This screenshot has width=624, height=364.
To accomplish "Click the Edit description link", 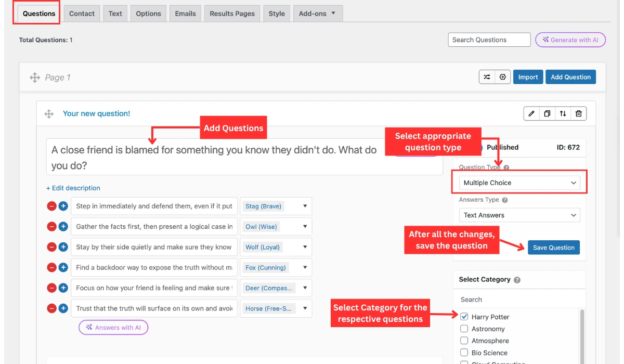I will 73,188.
